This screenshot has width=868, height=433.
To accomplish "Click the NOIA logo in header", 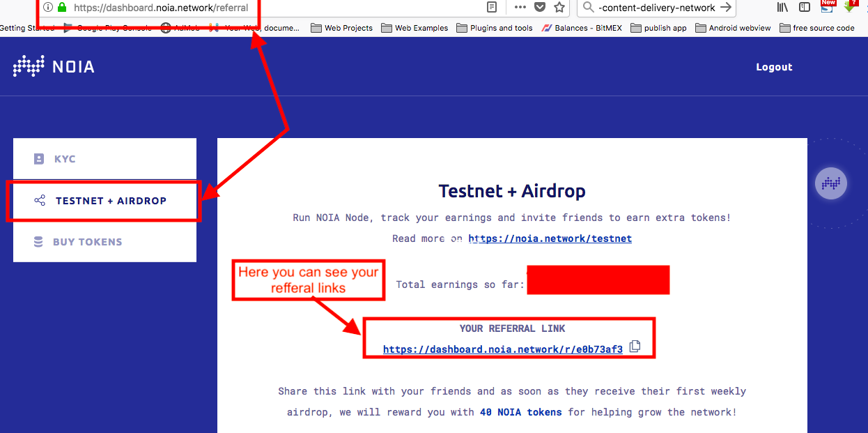I will tap(54, 67).
